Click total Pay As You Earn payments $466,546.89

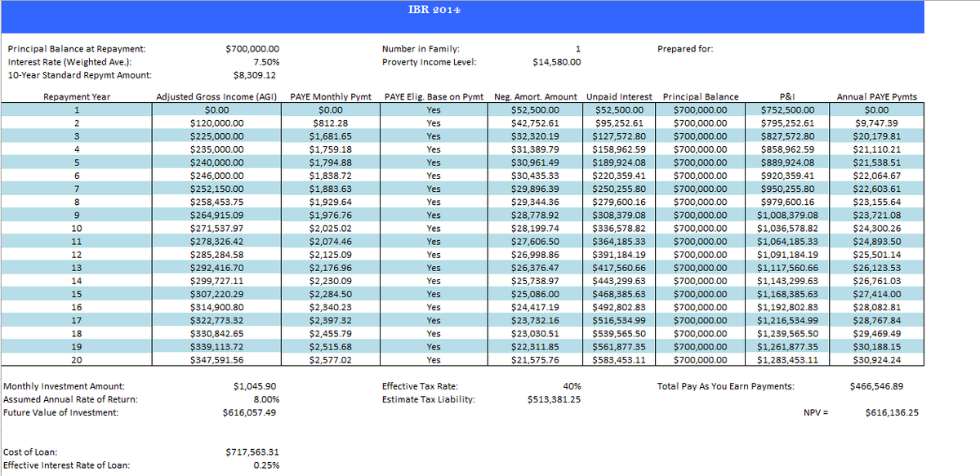click(x=878, y=386)
